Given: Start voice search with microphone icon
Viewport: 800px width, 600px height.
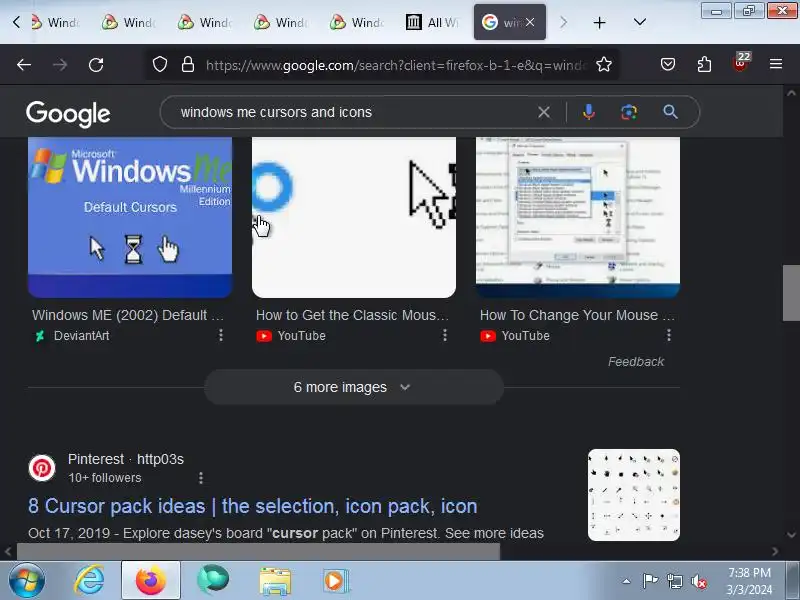Looking at the screenshot, I should pos(588,112).
